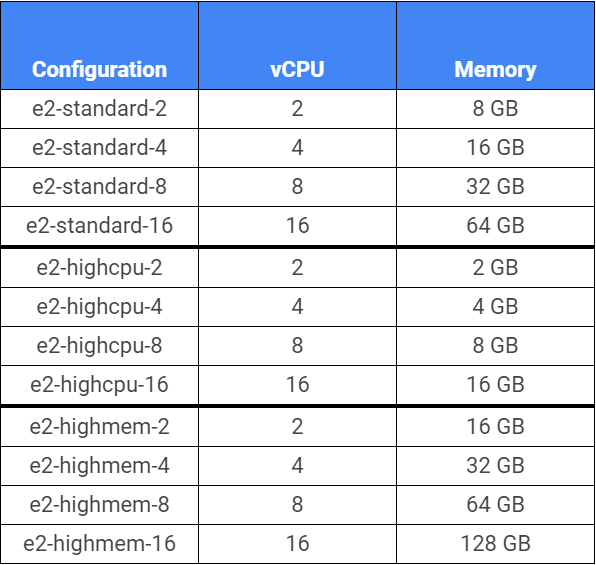Select the e2-highmem-16 configuration

coord(99,544)
